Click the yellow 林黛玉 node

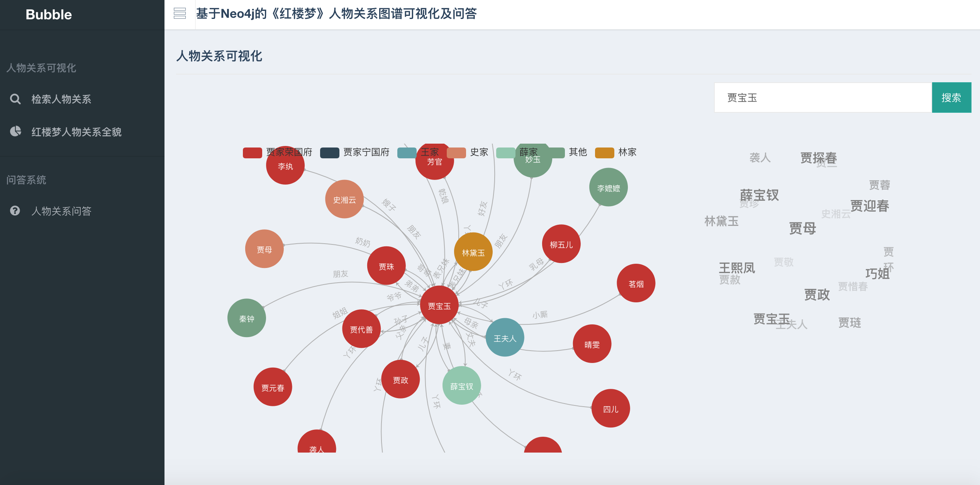point(473,252)
